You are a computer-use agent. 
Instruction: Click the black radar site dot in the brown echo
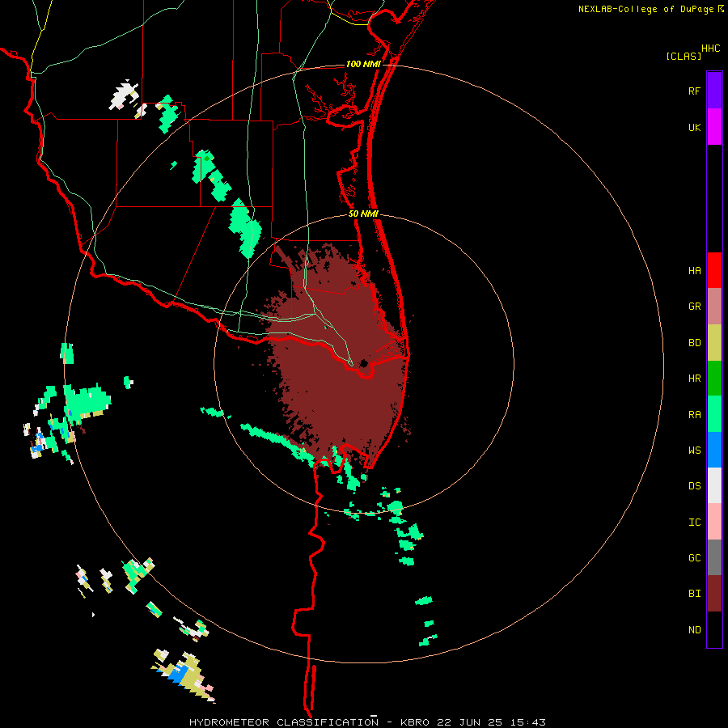[363, 363]
